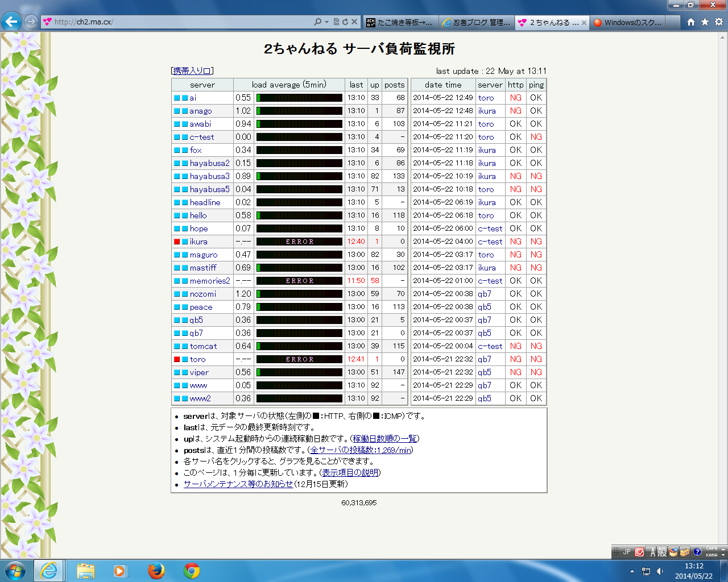Click the load average bar for nozomi
This screenshot has width=728, height=582.
pos(299,294)
